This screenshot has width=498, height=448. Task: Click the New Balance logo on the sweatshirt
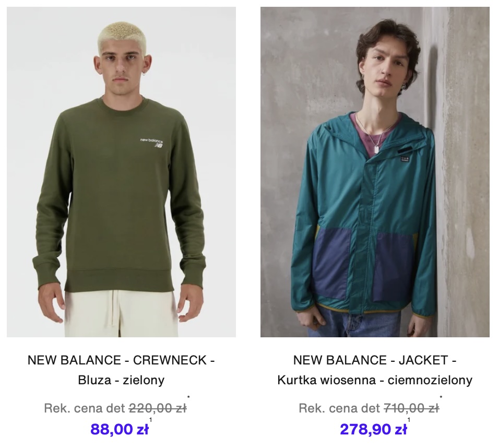coord(152,143)
